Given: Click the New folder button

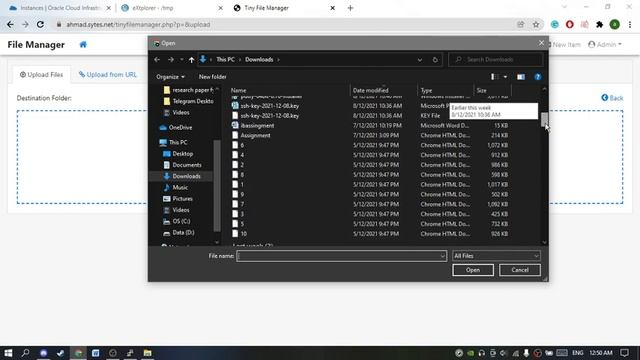Looking at the screenshot, I should [212, 77].
